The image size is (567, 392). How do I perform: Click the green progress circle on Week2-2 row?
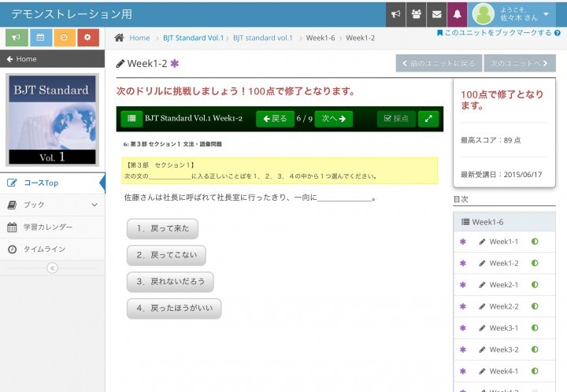535,306
